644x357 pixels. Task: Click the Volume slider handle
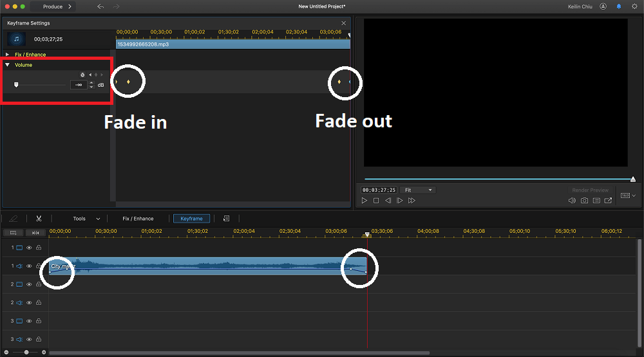(16, 84)
